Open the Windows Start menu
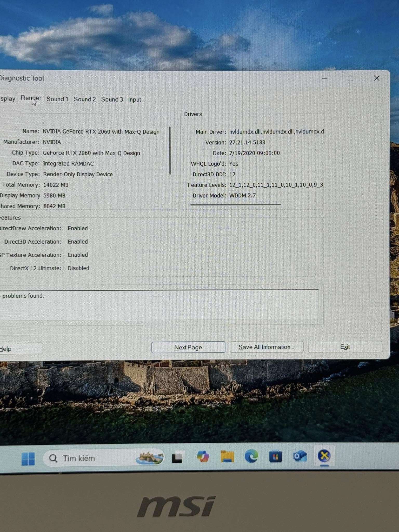The height and width of the screenshot is (532, 399). tap(28, 458)
